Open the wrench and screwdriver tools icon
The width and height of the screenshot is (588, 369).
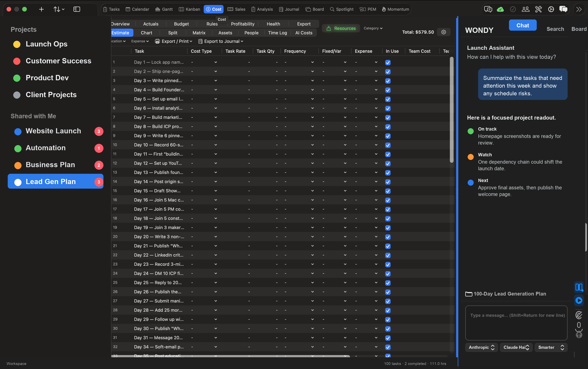point(538,9)
